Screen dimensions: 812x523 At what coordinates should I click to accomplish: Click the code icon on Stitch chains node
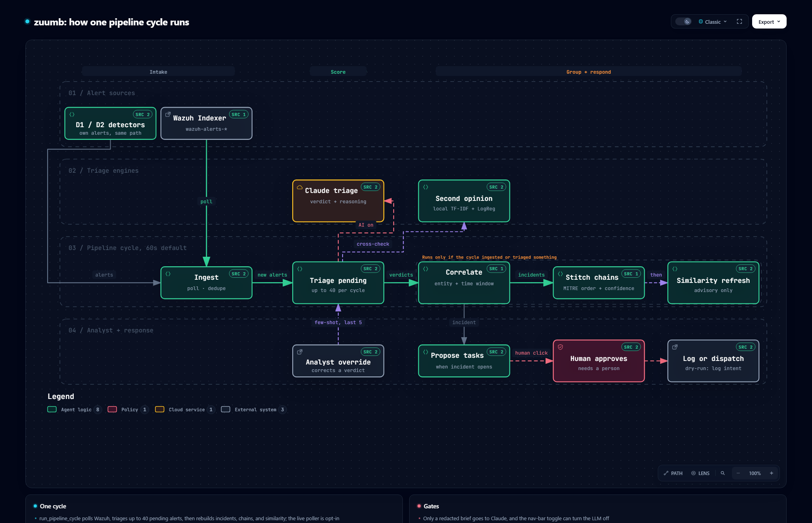(x=560, y=274)
